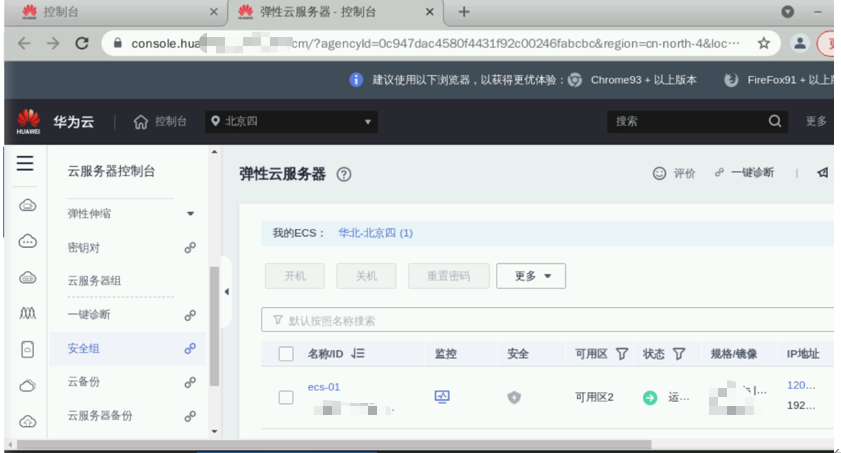Bookmark this page with the star icon

click(763, 44)
